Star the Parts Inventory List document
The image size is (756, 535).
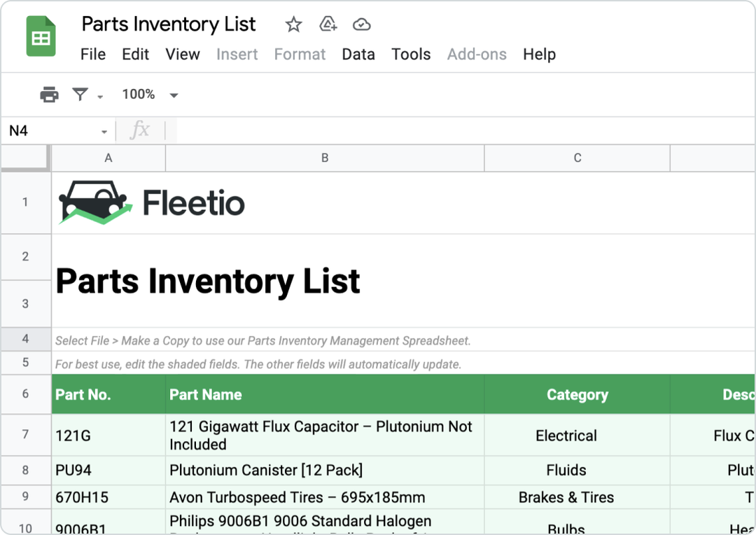point(293,24)
